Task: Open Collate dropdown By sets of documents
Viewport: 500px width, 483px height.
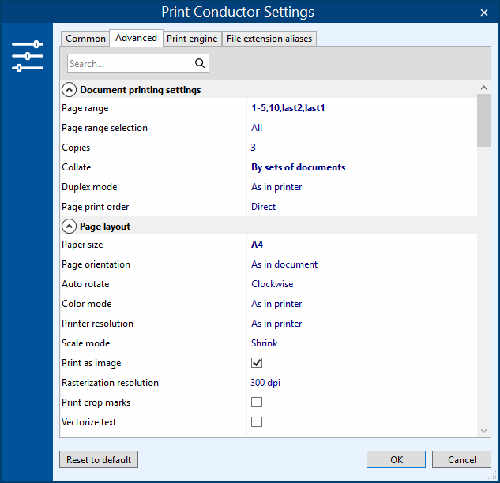Action: click(x=298, y=167)
